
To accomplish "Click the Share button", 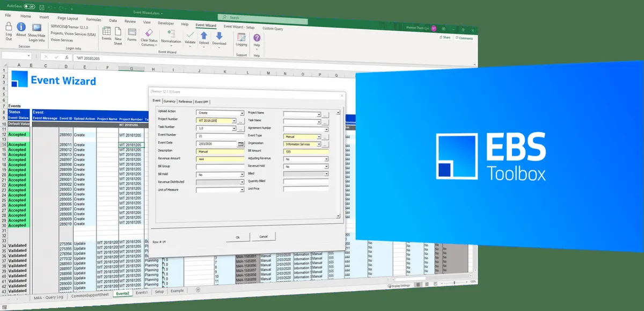I will point(445,38).
